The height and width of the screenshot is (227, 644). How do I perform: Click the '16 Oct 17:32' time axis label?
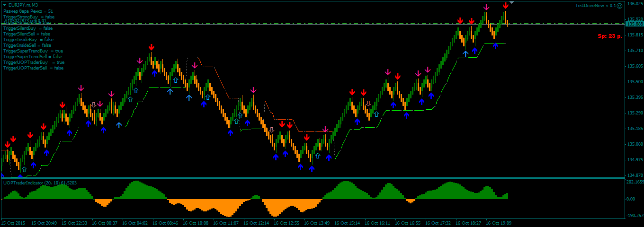pyautogui.click(x=438, y=223)
